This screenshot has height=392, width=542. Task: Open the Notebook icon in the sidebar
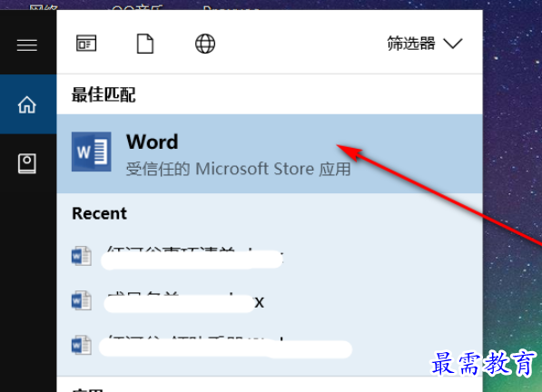pos(27,163)
